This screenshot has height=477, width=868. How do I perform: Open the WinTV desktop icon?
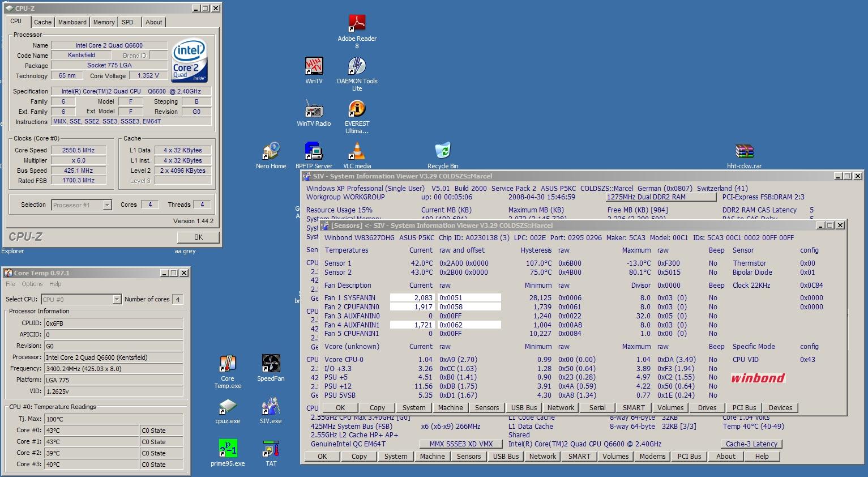coord(314,66)
